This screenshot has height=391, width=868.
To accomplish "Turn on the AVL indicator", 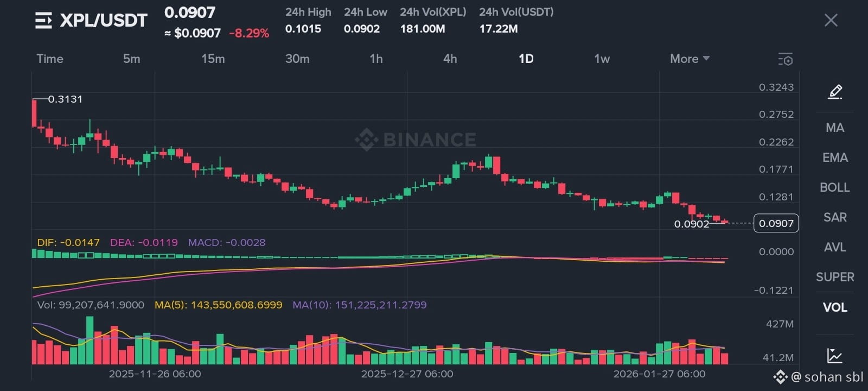I will (x=834, y=247).
